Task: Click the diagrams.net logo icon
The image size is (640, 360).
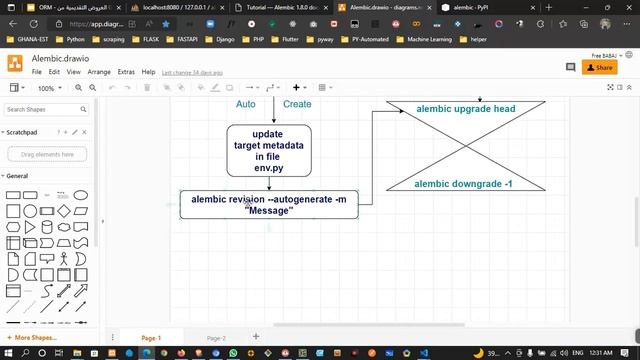Action: tap(15, 64)
